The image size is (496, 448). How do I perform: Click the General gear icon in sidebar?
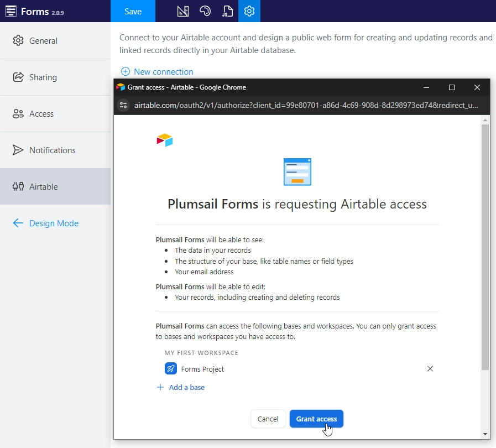pyautogui.click(x=18, y=40)
